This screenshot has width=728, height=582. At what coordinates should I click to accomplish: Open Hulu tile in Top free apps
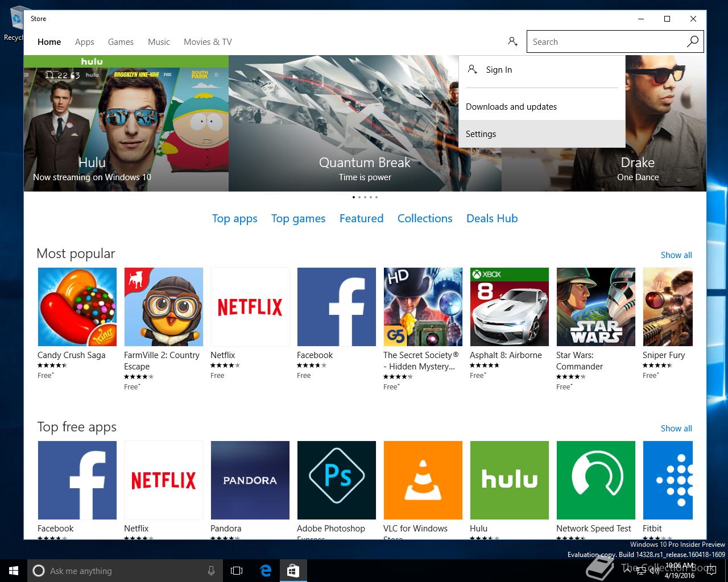(x=510, y=480)
